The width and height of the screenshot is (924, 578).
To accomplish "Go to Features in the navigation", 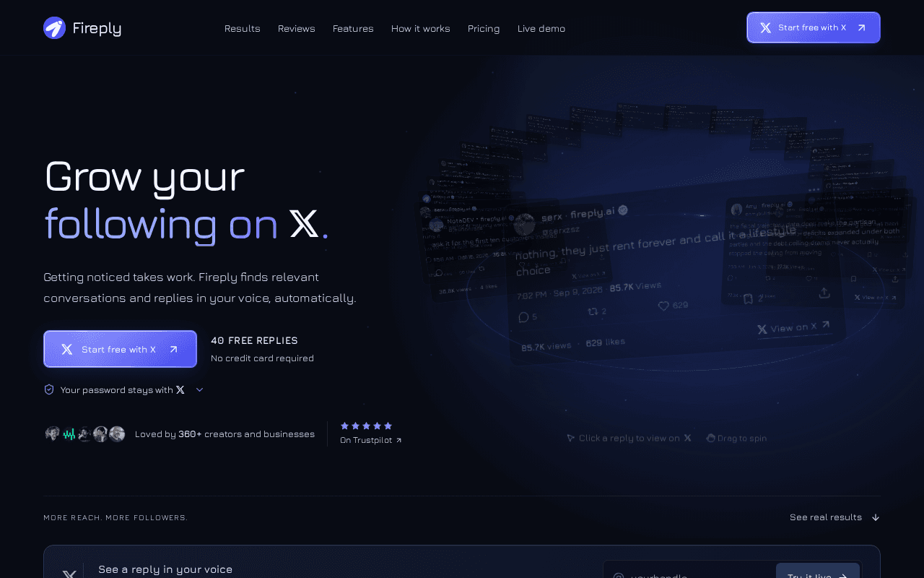I will click(x=353, y=28).
